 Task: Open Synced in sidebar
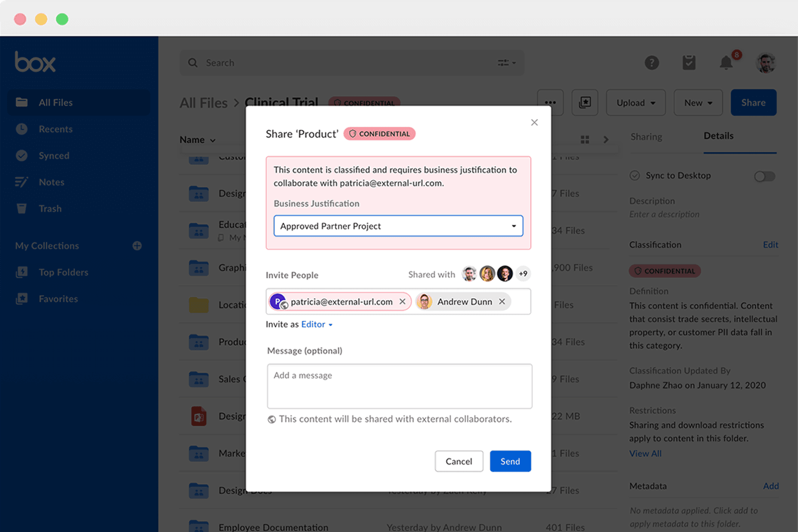click(x=54, y=156)
